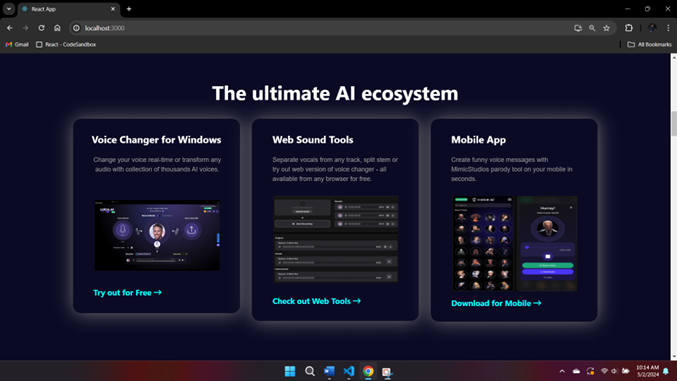The width and height of the screenshot is (677, 381).
Task: Open the zoom magnifier in address bar
Action: 592,28
